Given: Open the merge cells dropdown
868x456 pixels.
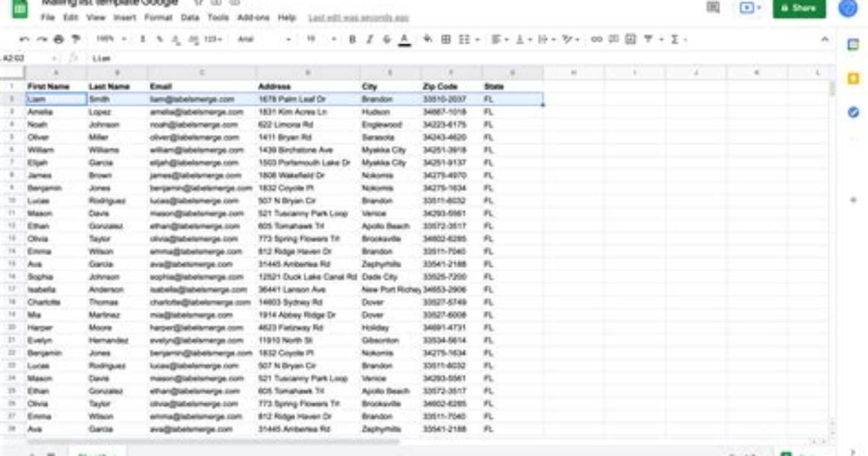Looking at the screenshot, I should (468, 39).
